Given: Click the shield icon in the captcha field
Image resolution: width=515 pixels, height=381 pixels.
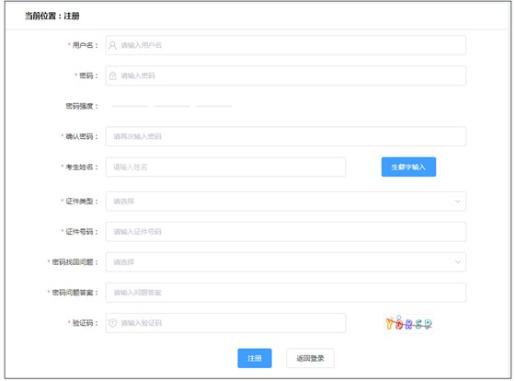Looking at the screenshot, I should click(x=113, y=323).
